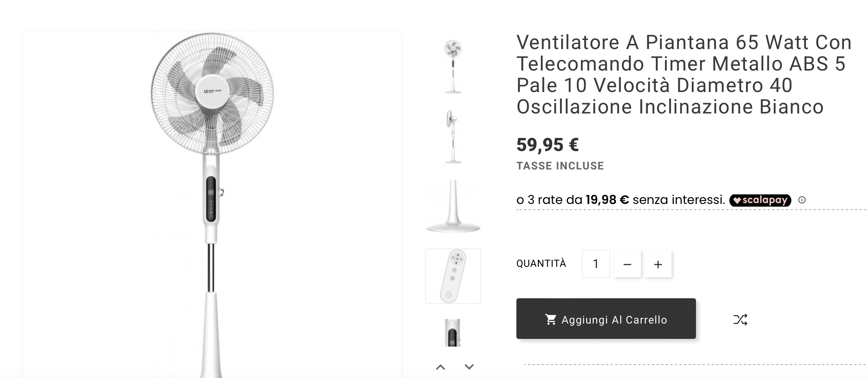Image resolution: width=868 pixels, height=378 pixels.
Task: Open the Scalapay info icon
Action: (802, 200)
